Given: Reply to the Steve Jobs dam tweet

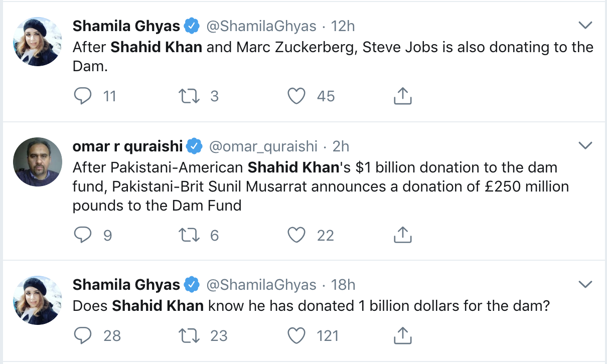Looking at the screenshot, I should [x=82, y=96].
